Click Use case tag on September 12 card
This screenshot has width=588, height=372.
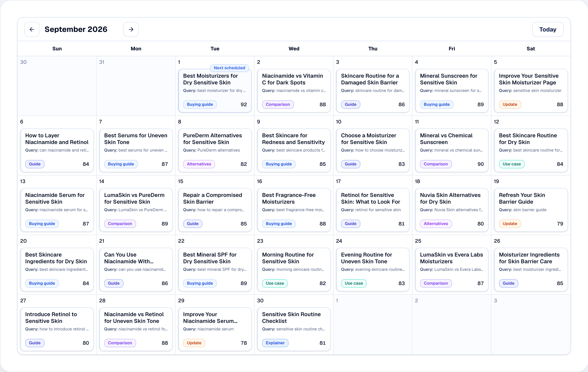tap(512, 164)
